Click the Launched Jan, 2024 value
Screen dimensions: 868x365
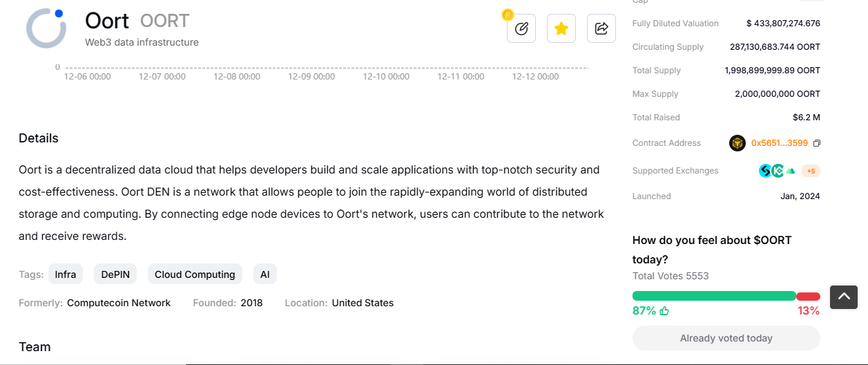coord(800,196)
